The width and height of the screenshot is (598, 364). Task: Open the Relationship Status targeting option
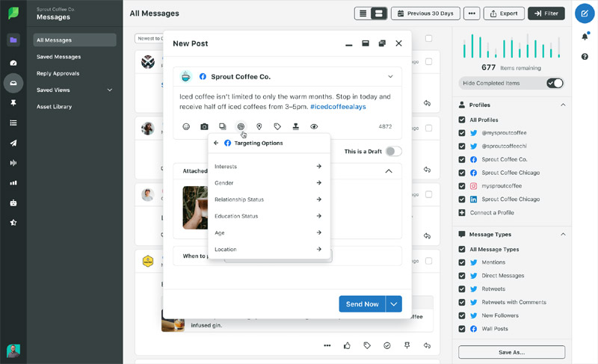click(268, 200)
